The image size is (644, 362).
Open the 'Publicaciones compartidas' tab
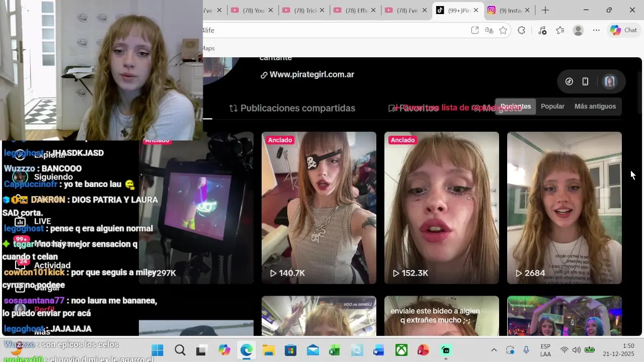tap(292, 108)
